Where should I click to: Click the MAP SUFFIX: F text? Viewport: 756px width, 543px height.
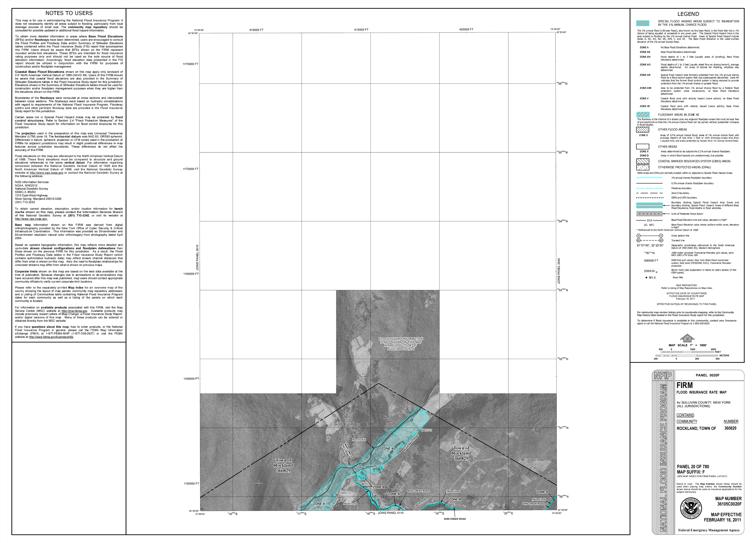(691, 472)
